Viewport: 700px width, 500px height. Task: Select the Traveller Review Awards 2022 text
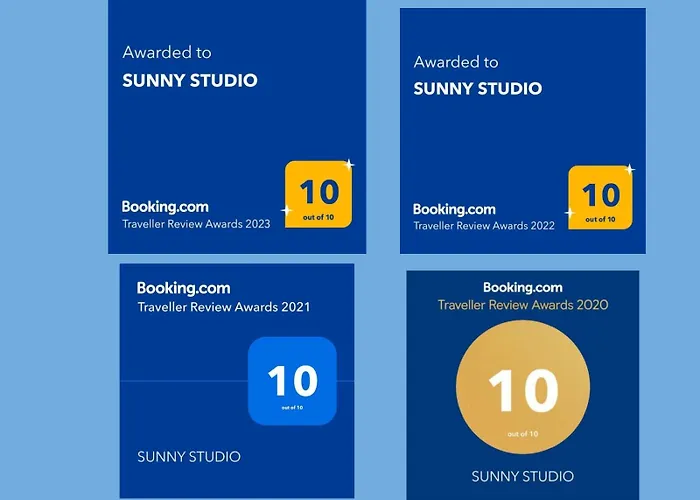(484, 226)
